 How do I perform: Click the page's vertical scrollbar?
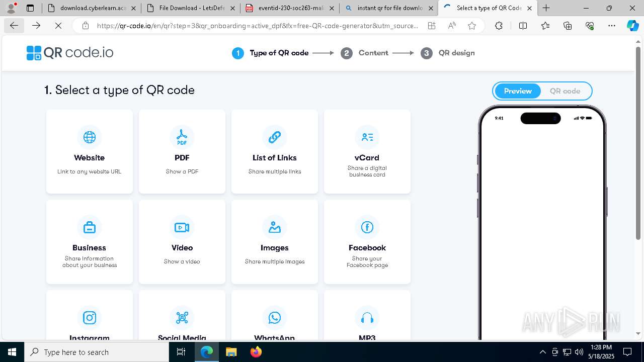click(638, 143)
